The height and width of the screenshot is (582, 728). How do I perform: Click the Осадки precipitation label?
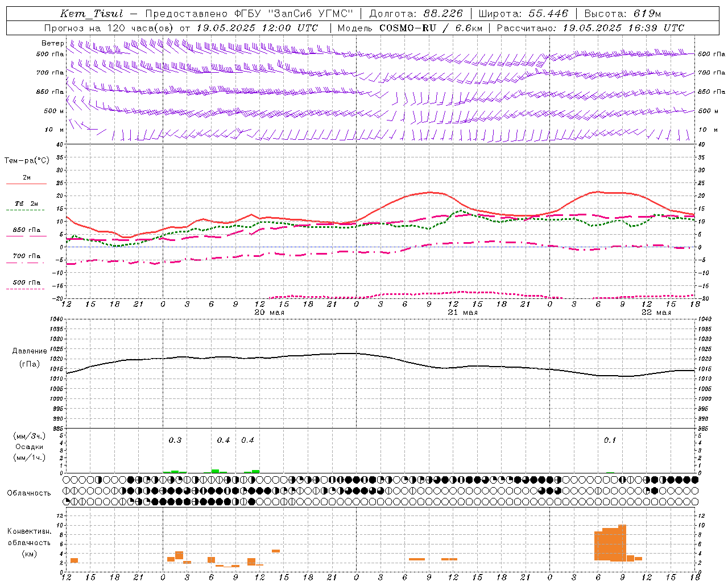(30, 447)
